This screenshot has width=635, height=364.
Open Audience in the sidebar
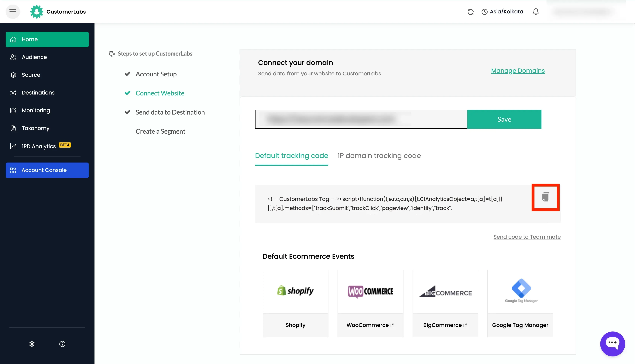(47, 57)
